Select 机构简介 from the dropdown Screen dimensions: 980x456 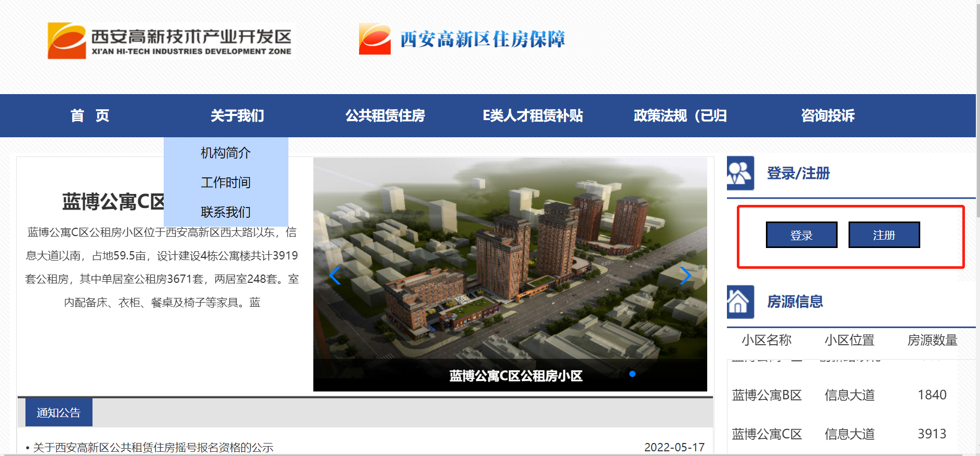pos(226,153)
